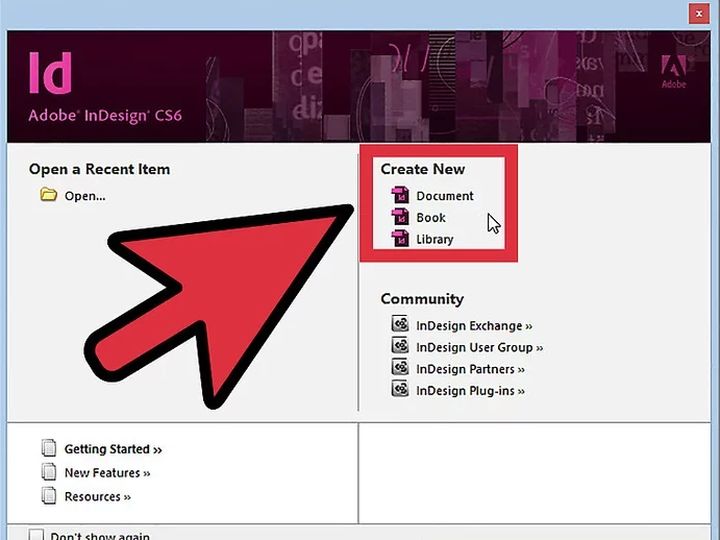Screen dimensions: 720x540
Task: Click the Adobe logo in the banner
Action: tap(674, 72)
